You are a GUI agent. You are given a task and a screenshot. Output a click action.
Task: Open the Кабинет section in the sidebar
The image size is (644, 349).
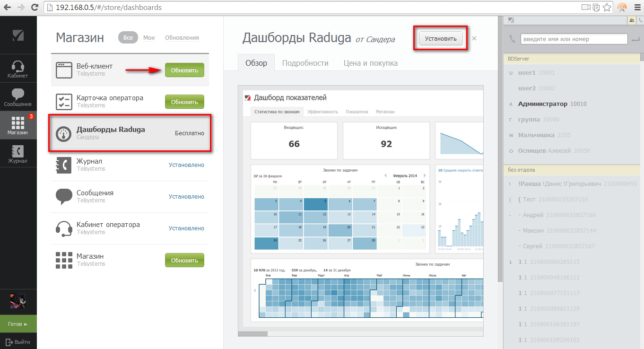[x=18, y=69]
